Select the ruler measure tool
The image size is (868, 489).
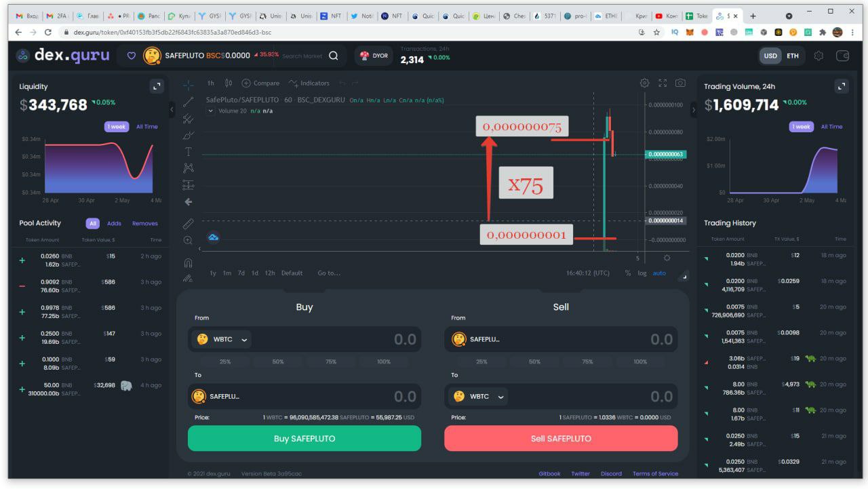tap(189, 223)
